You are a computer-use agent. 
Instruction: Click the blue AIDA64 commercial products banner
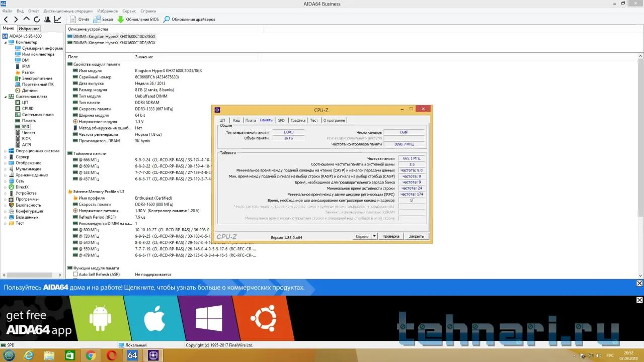(322, 288)
